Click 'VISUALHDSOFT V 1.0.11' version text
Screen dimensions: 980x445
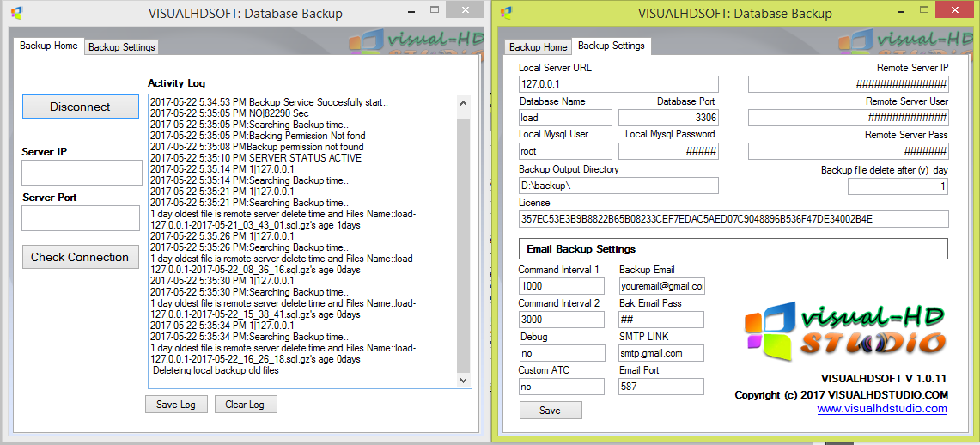[885, 380]
